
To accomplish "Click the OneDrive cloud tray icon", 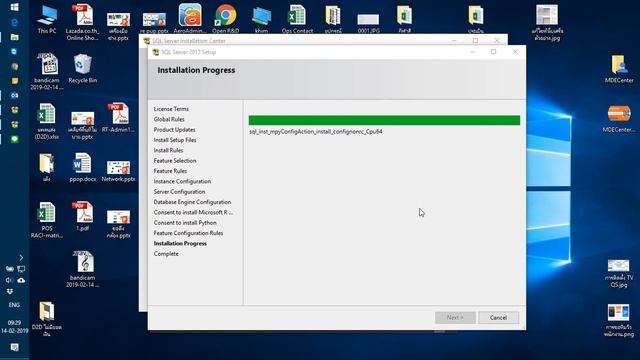I will point(21,280).
